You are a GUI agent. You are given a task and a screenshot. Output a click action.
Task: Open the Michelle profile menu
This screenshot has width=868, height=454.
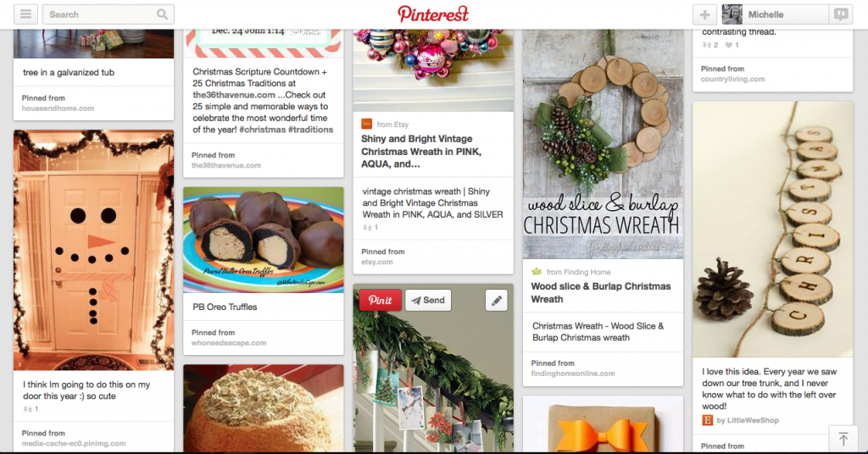click(775, 14)
